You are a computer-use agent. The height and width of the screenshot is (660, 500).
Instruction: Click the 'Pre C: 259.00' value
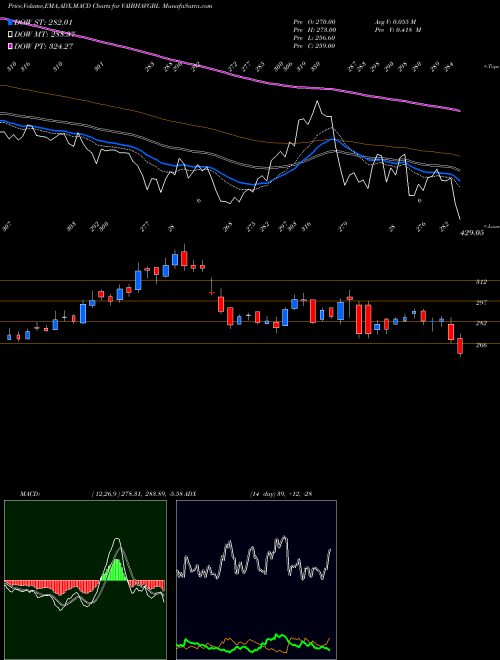[314, 46]
